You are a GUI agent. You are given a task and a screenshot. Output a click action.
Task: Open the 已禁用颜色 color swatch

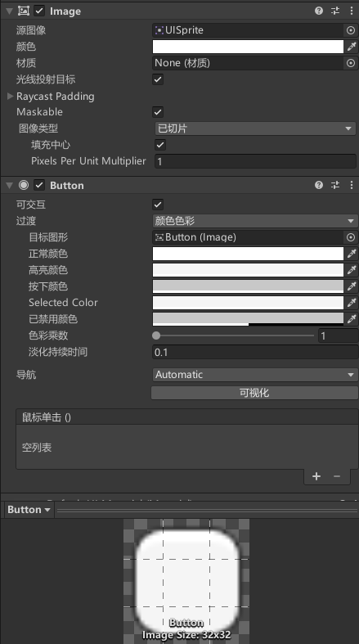[x=248, y=319]
